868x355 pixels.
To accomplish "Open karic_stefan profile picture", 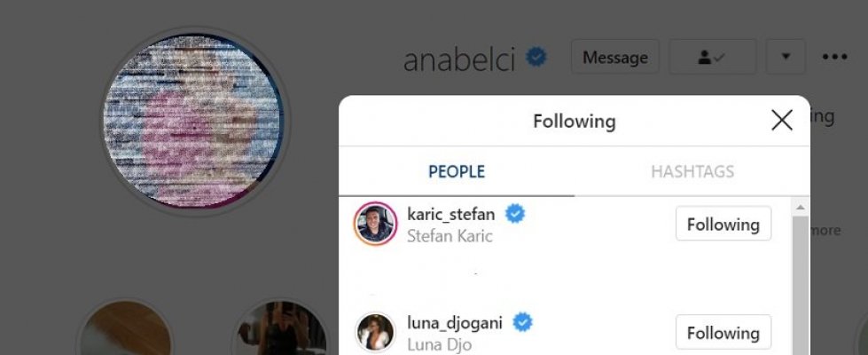I will coord(375,224).
